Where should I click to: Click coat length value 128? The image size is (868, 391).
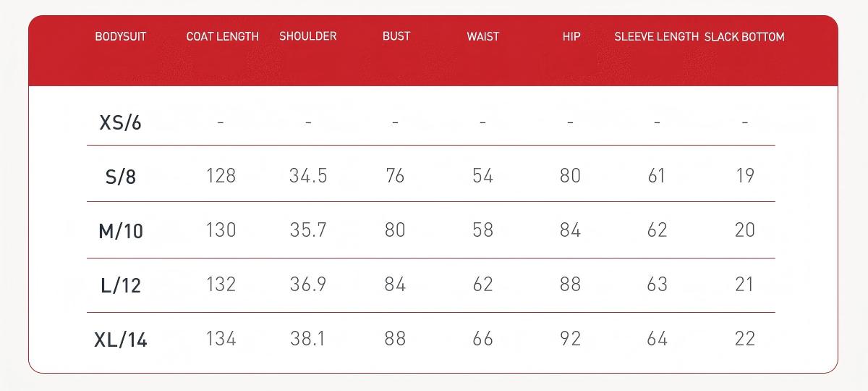(221, 175)
